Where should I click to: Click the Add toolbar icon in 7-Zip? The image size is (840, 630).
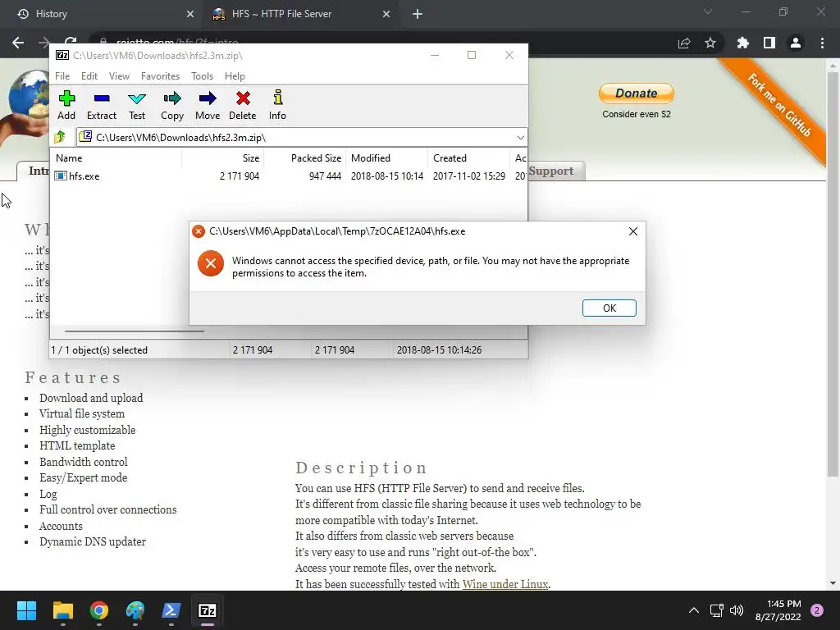66,104
